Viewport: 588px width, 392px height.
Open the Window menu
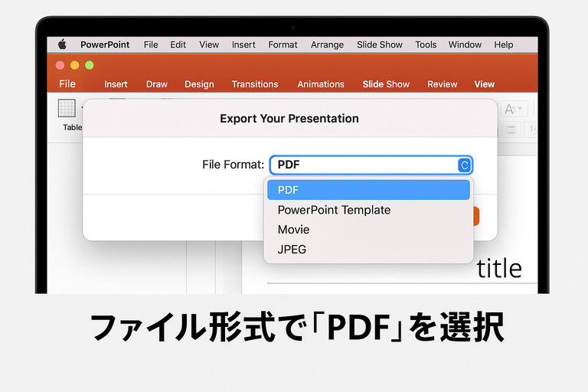[465, 44]
